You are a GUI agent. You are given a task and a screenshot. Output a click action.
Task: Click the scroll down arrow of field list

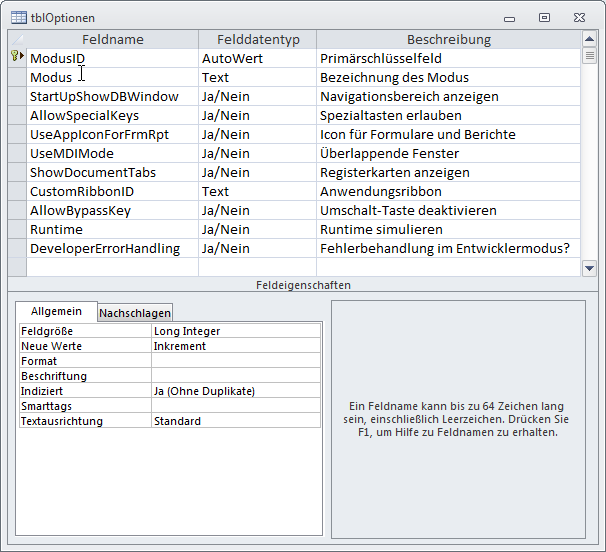(590, 268)
